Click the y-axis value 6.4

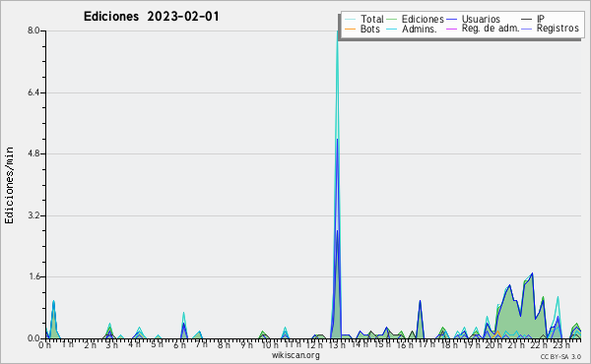coord(33,92)
